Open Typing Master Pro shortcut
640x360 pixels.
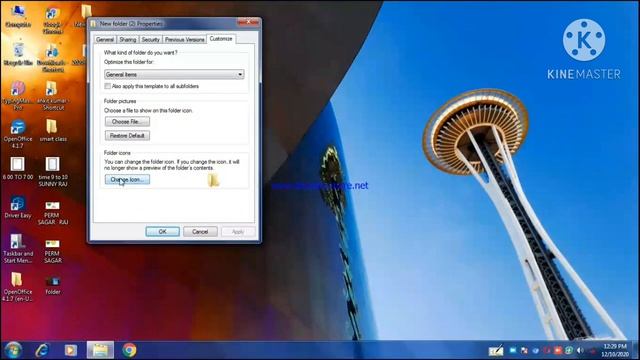18,96
